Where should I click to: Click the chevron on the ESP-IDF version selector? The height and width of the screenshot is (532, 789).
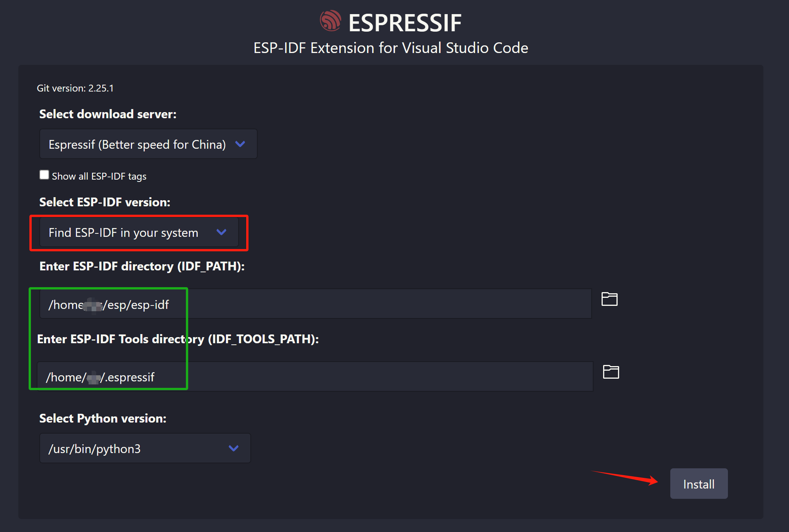[221, 232]
